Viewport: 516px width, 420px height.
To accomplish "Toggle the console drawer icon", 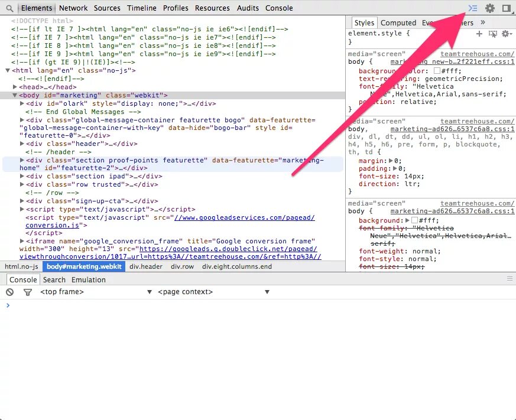I will pyautogui.click(x=473, y=8).
